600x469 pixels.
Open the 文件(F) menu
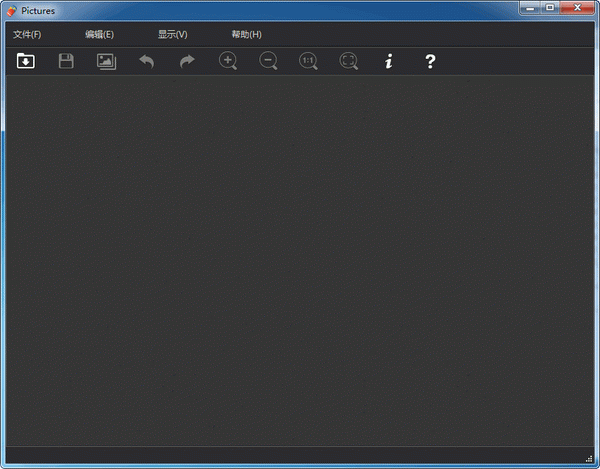pos(27,34)
